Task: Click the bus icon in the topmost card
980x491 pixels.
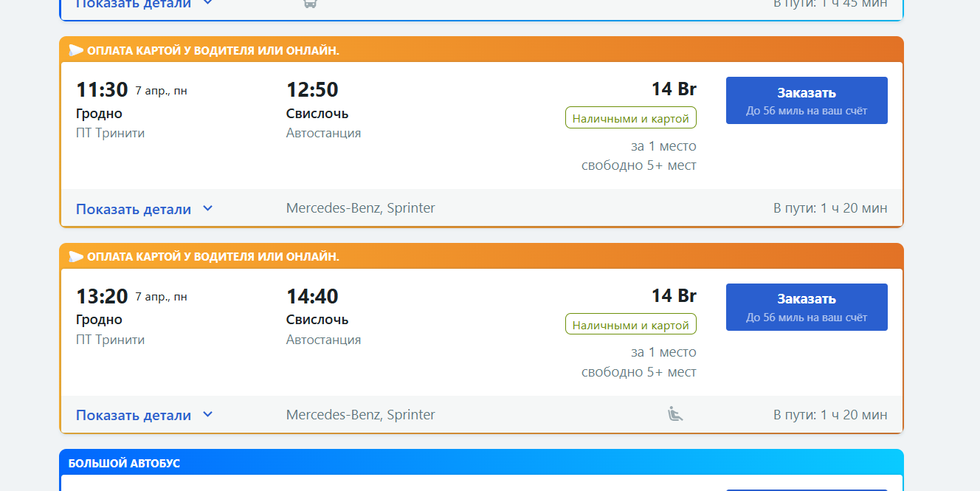Action: click(x=310, y=3)
